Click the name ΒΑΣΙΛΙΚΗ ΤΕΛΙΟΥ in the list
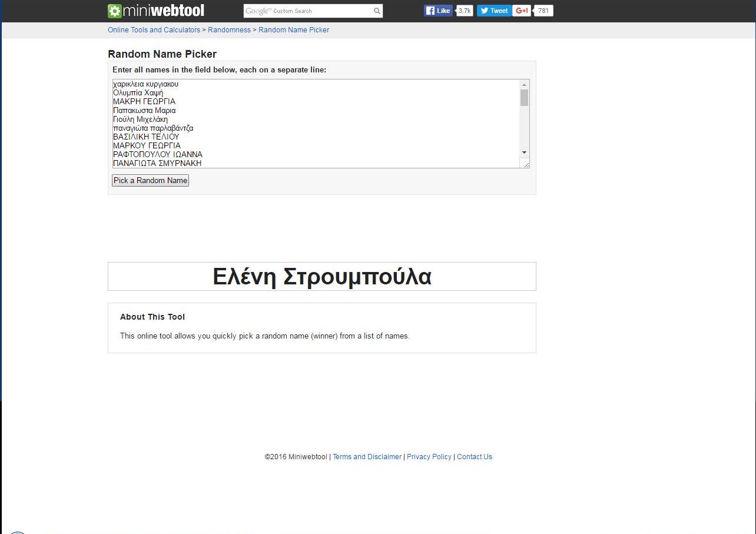The image size is (756, 534). pyautogui.click(x=146, y=137)
